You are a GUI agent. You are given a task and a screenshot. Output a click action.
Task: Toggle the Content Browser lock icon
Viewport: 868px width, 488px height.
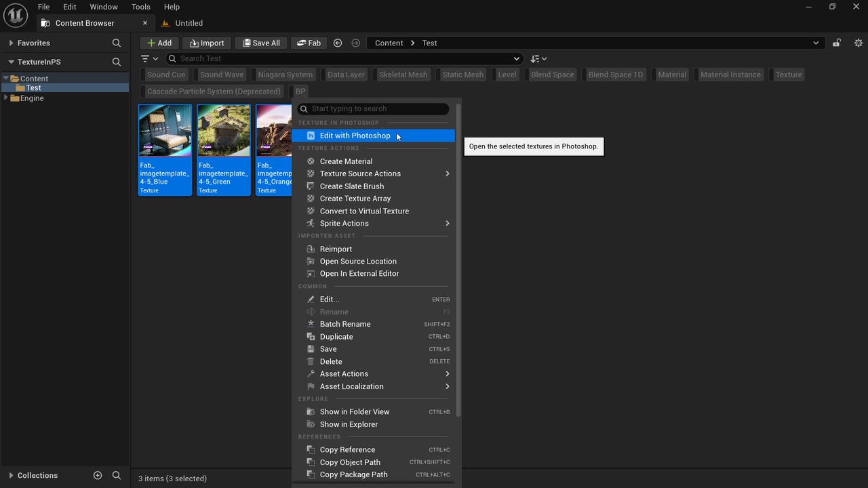(837, 43)
